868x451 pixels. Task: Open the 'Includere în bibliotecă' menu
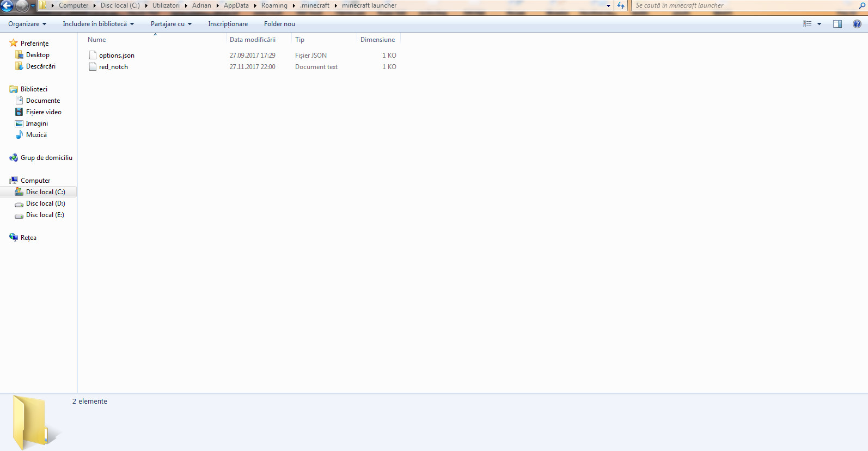98,24
